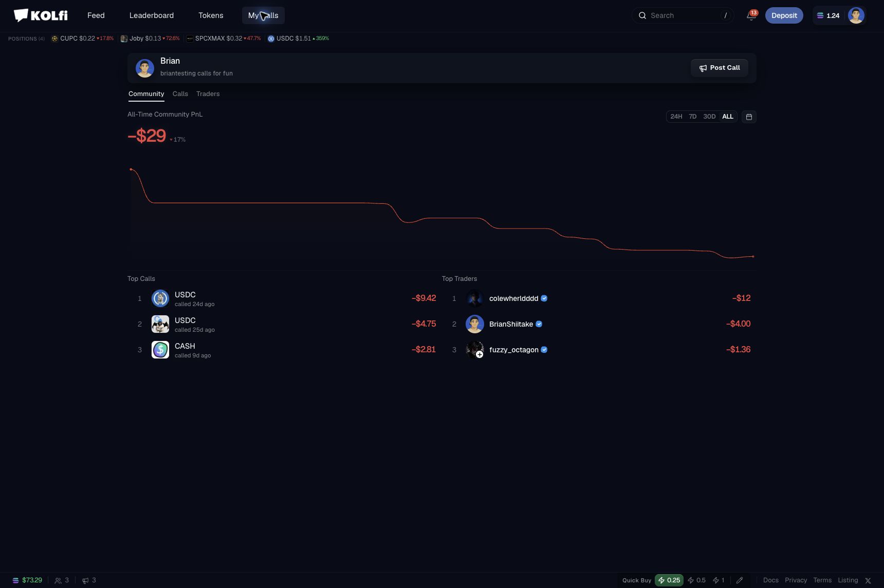Click the USDC token icon in first call
884x588 pixels.
[x=160, y=298]
